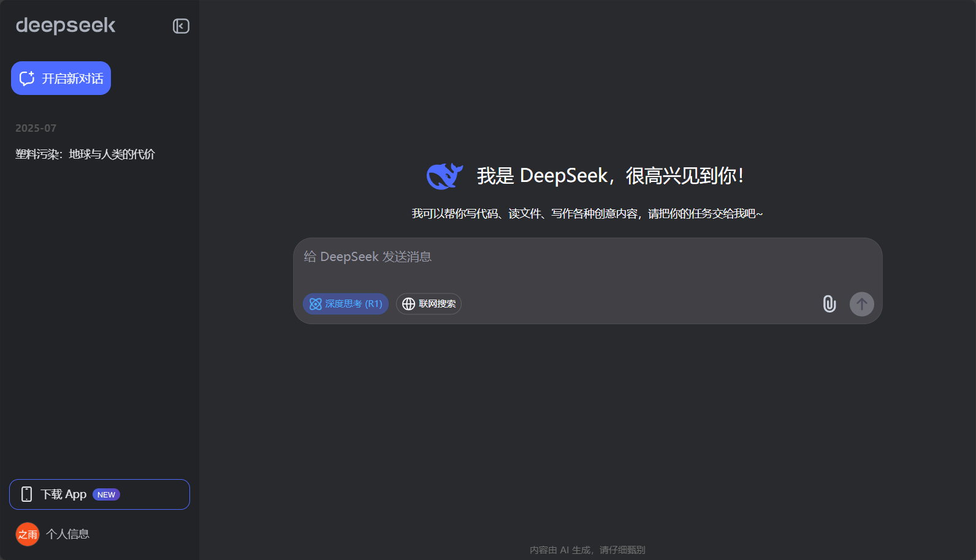Click the phone icon in 下载 App
This screenshot has width=976, height=560.
tap(26, 494)
